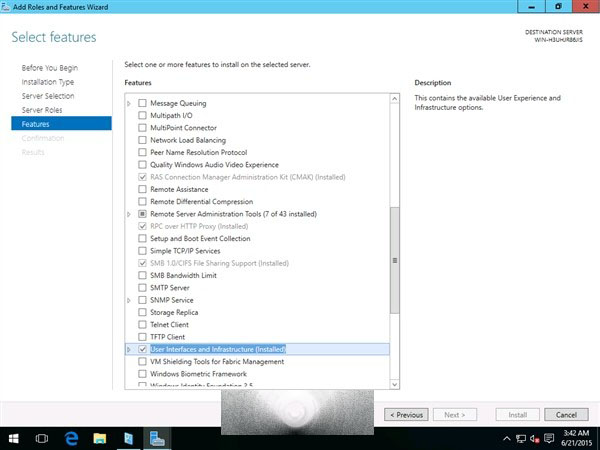Select the Telnet Client row text
600x450 pixels.
(169, 324)
